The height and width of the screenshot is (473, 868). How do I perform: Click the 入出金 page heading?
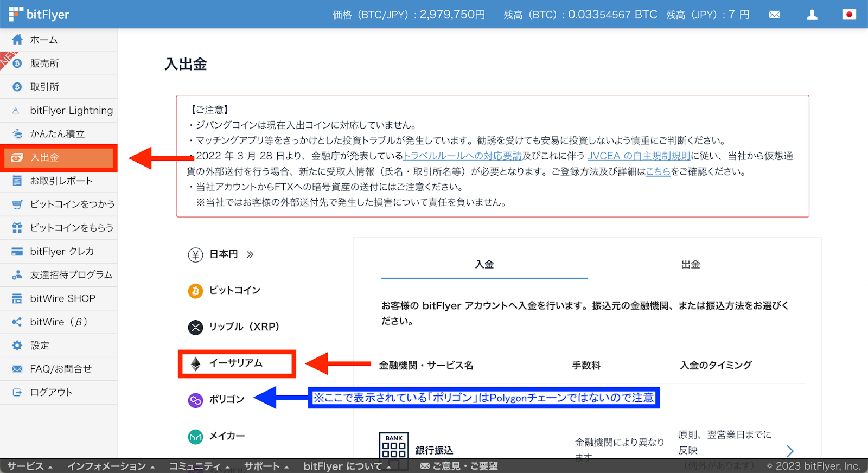coord(186,64)
